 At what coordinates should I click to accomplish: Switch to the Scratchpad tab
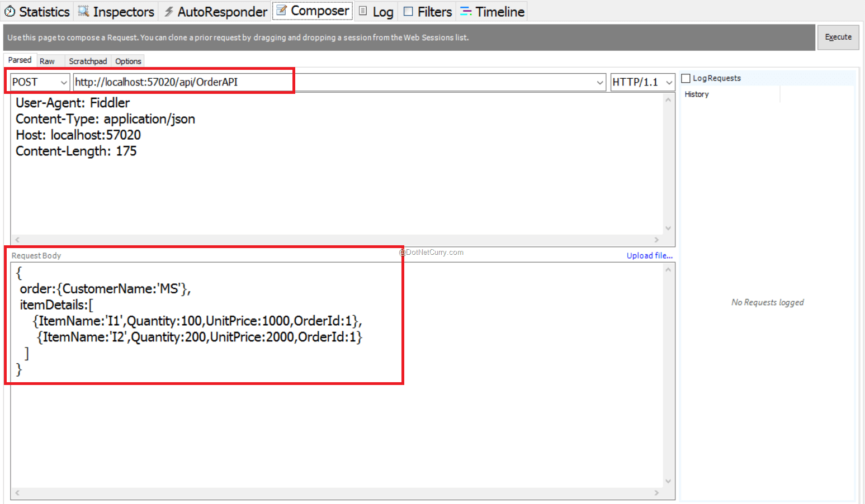click(x=87, y=61)
